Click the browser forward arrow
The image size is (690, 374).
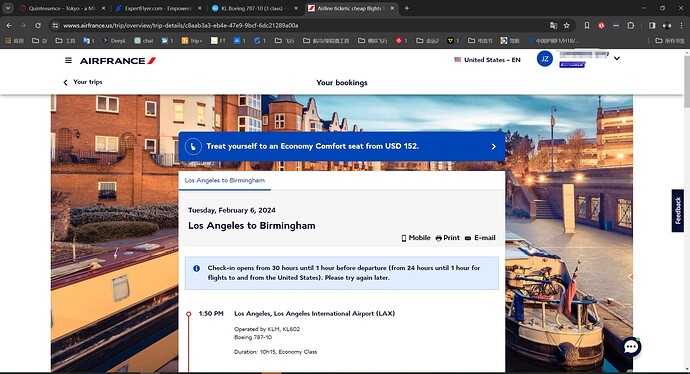(x=23, y=26)
